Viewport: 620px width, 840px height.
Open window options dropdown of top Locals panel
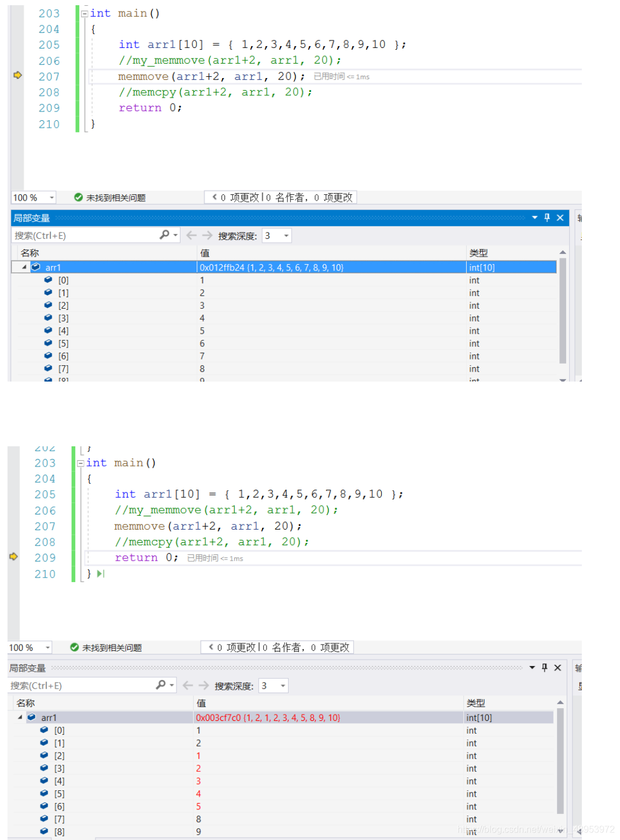534,218
